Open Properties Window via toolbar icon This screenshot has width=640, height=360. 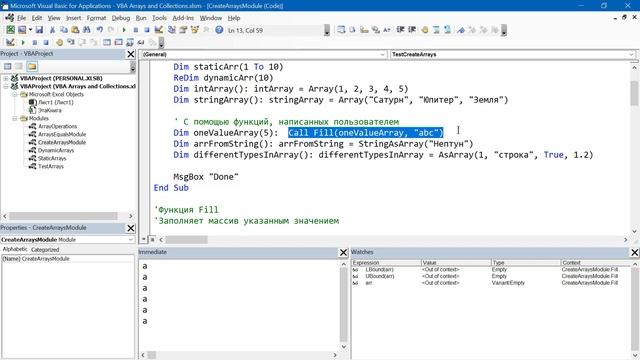[x=183, y=30]
